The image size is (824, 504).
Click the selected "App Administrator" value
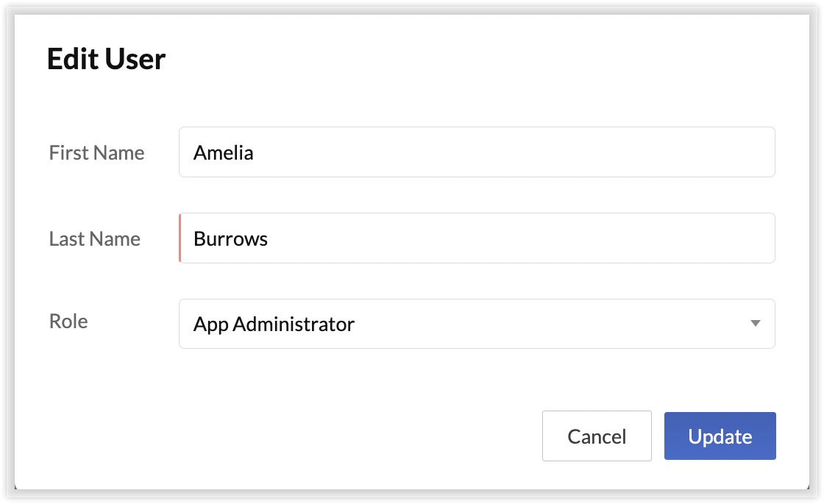(274, 324)
